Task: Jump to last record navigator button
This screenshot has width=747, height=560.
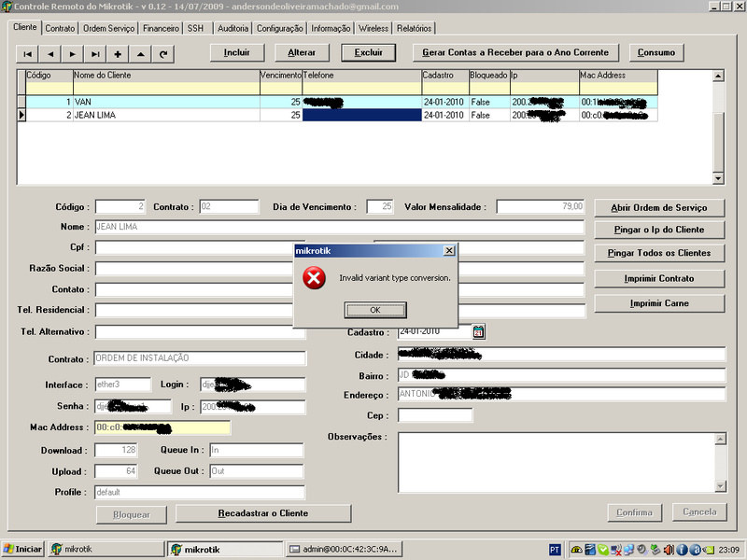Action: click(x=95, y=54)
